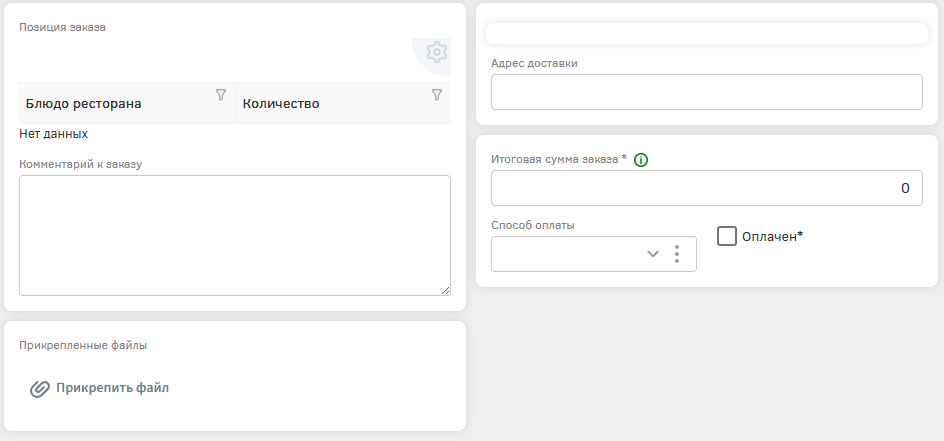The width and height of the screenshot is (944, 441).
Task: Filter the Количество column
Action: pyautogui.click(x=436, y=95)
